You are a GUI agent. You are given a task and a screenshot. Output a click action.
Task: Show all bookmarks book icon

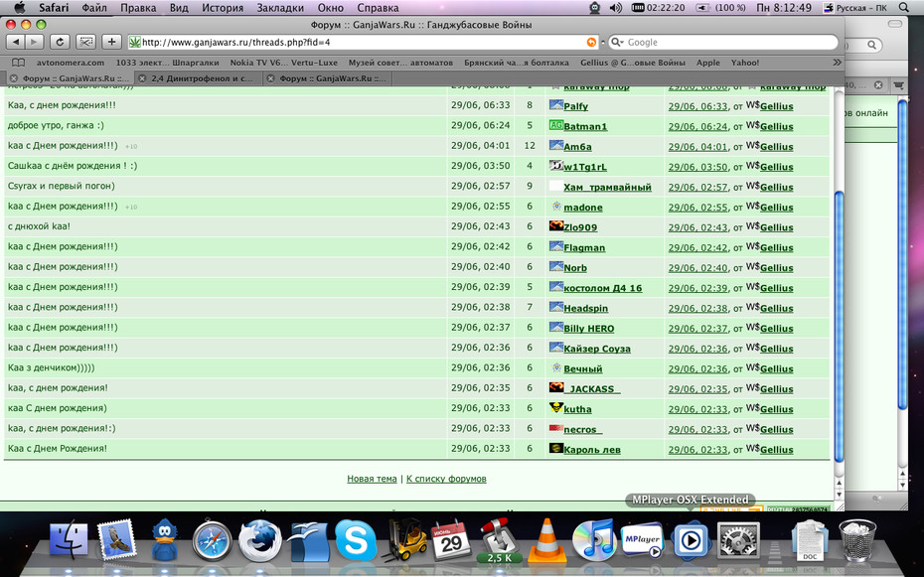[x=19, y=63]
